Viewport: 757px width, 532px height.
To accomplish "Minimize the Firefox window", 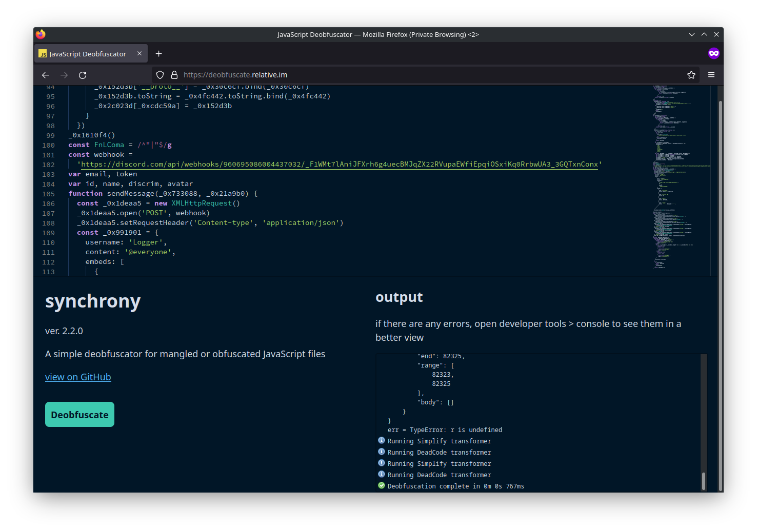I will pyautogui.click(x=692, y=34).
